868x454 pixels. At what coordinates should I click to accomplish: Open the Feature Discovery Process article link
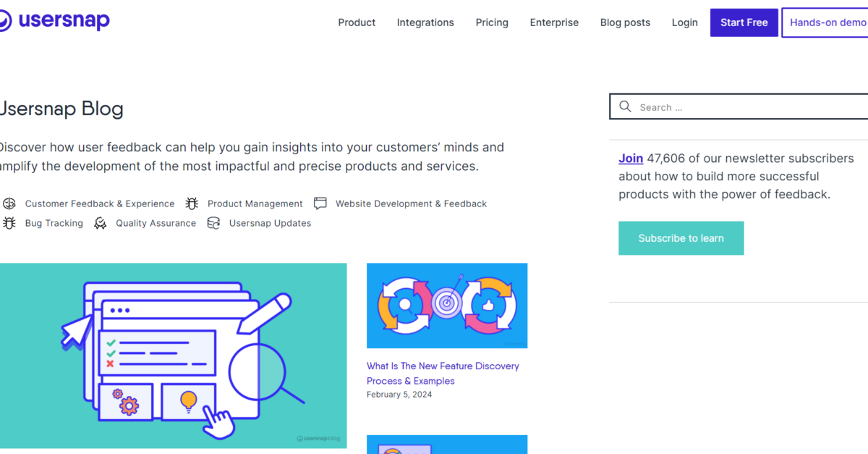[x=443, y=373]
